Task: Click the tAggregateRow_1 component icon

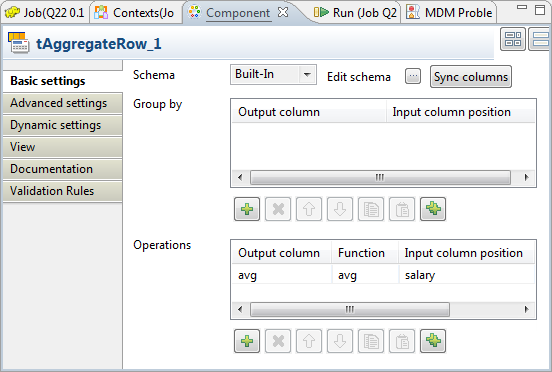Action: coord(18,43)
